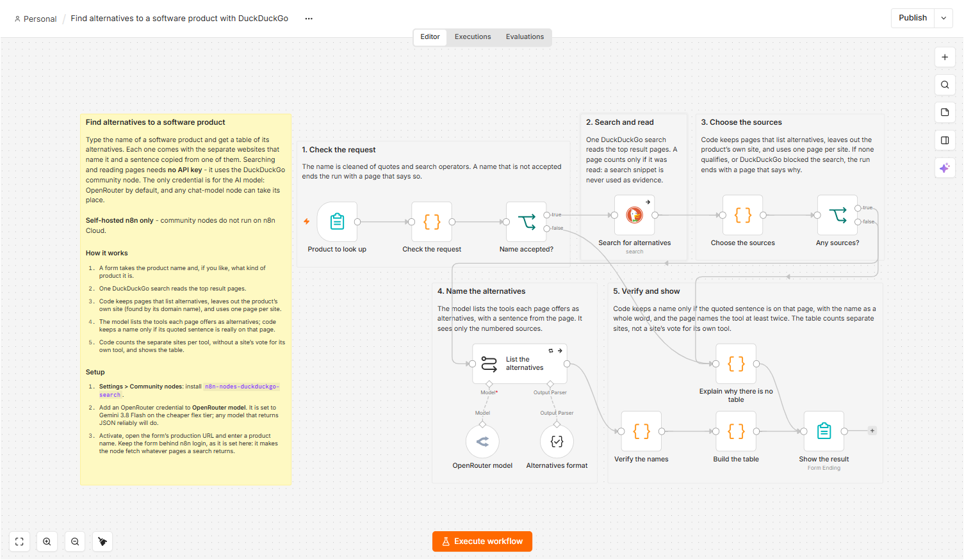Image resolution: width=964 pixels, height=560 pixels.
Task: Open the 'Show the result' form ending node
Action: click(824, 431)
